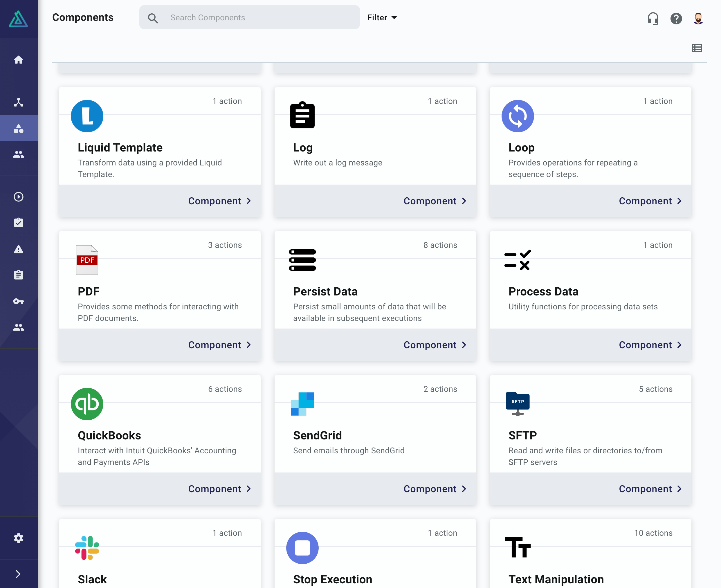Open the branching integrations icon in the sidebar
Screen dimensions: 721x588
pos(19,103)
